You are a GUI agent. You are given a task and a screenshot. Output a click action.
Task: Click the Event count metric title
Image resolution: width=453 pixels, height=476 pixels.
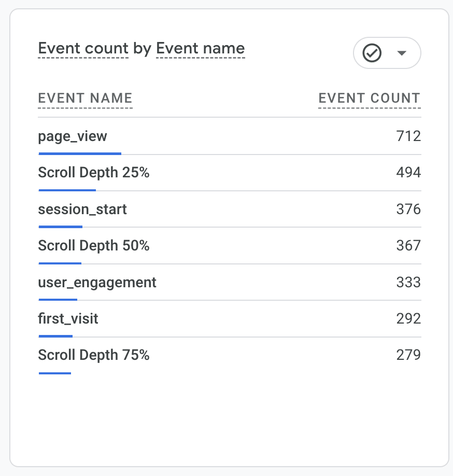tap(83, 49)
